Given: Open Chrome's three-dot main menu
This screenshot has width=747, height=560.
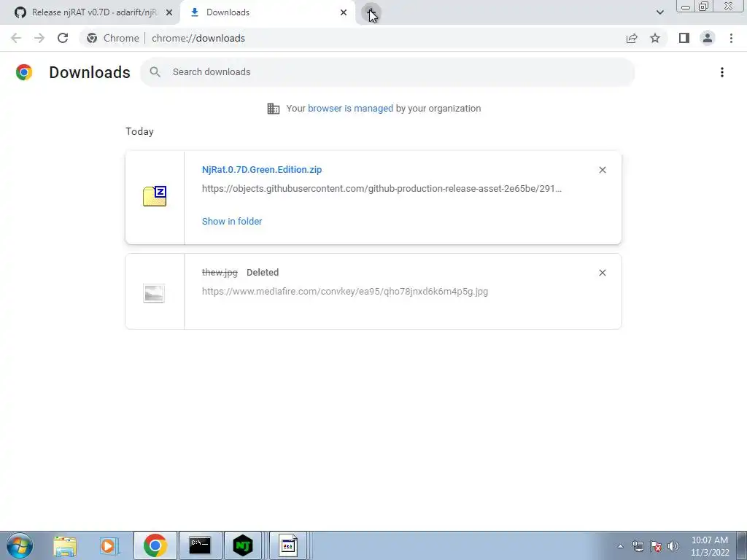Looking at the screenshot, I should [731, 38].
